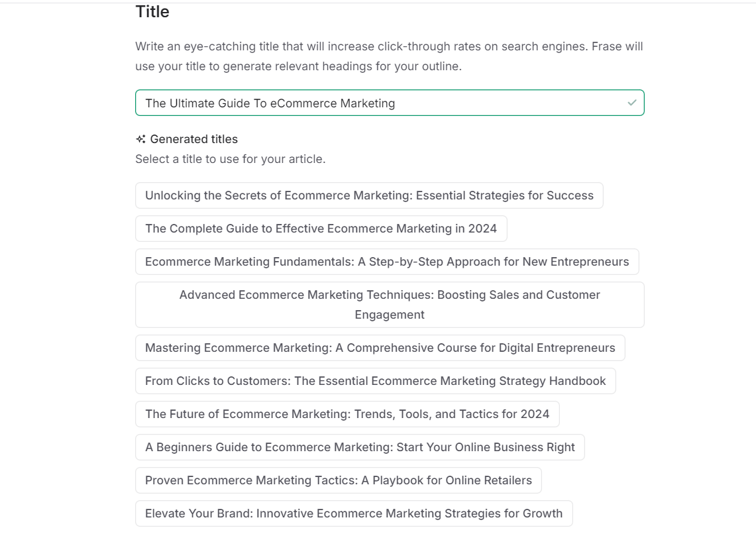This screenshot has height=534, width=756.
Task: Click the sparkle icon beside Generated titles
Action: click(x=140, y=139)
